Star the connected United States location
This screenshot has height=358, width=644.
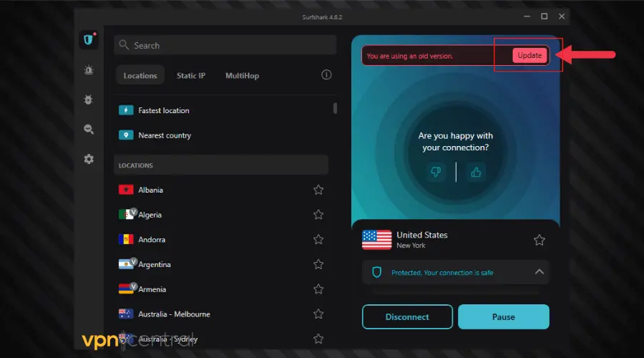tap(540, 240)
